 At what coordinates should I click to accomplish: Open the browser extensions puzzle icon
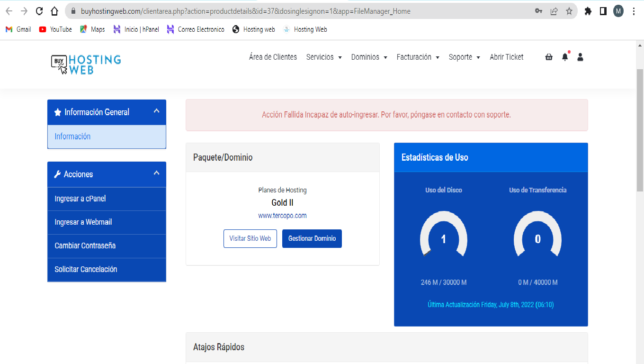pyautogui.click(x=588, y=11)
